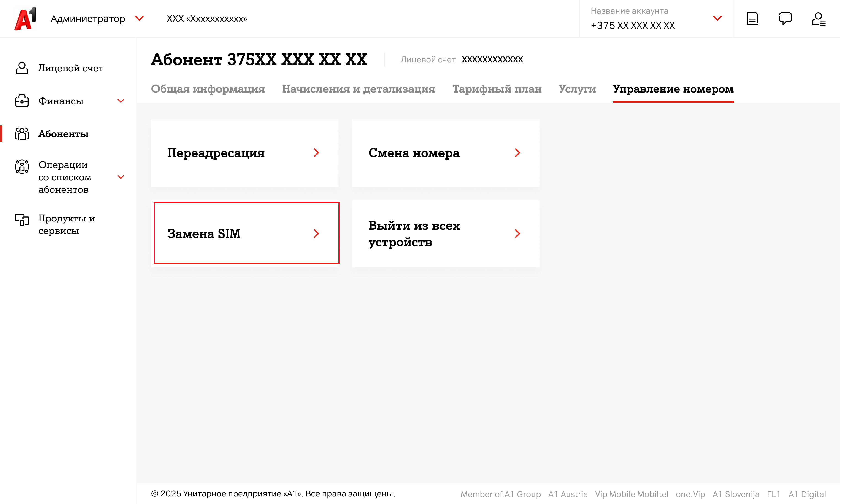Click Операции со списком абонентов icon
This screenshot has height=504, width=841.
22,166
